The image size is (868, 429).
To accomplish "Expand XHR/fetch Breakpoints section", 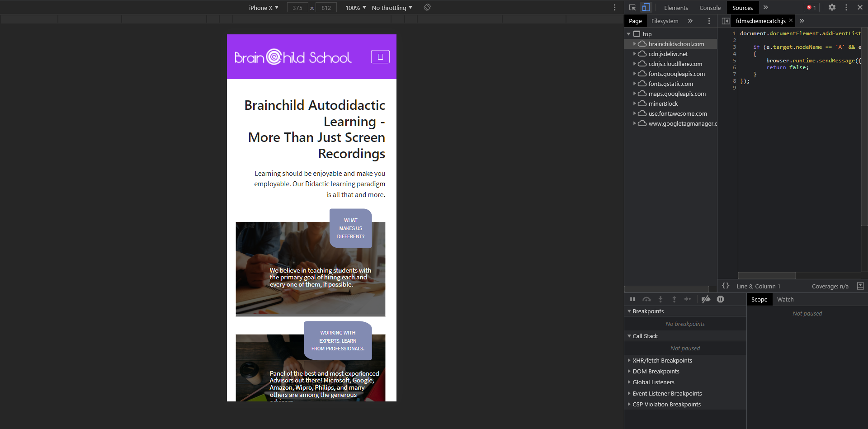I will (x=685, y=360).
